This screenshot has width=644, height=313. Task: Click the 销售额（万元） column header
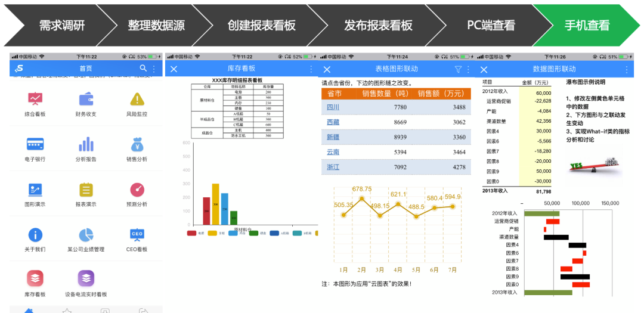pyautogui.click(x=441, y=93)
